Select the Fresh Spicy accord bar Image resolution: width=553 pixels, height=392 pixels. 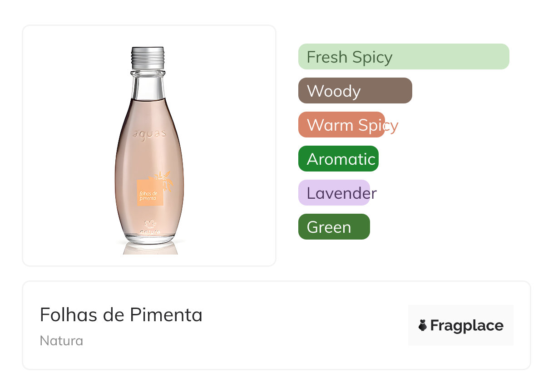[x=403, y=57]
